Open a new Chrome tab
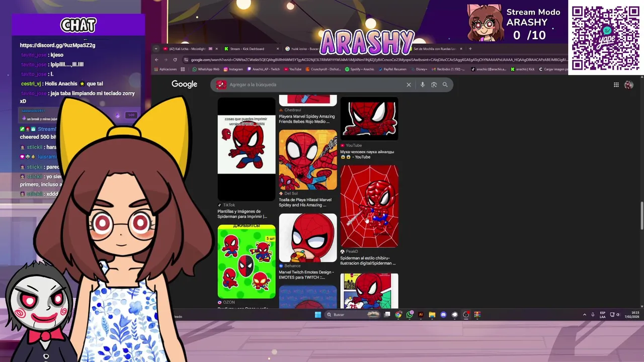644x362 pixels. tap(470, 49)
